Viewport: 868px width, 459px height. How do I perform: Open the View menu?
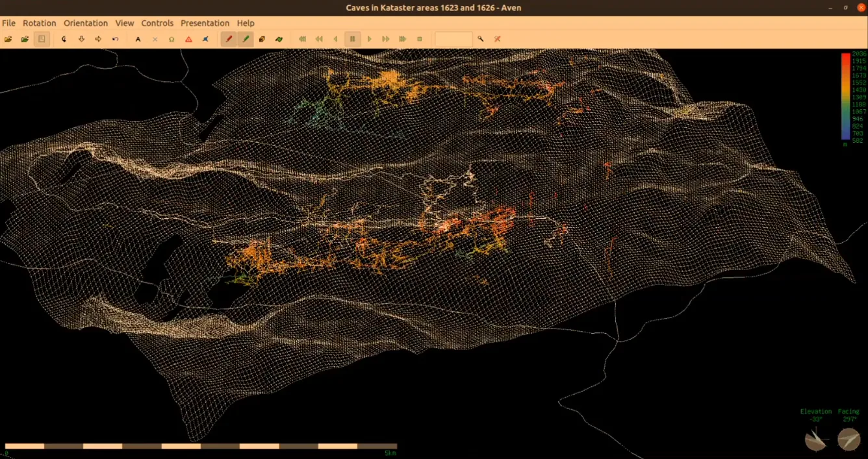125,23
